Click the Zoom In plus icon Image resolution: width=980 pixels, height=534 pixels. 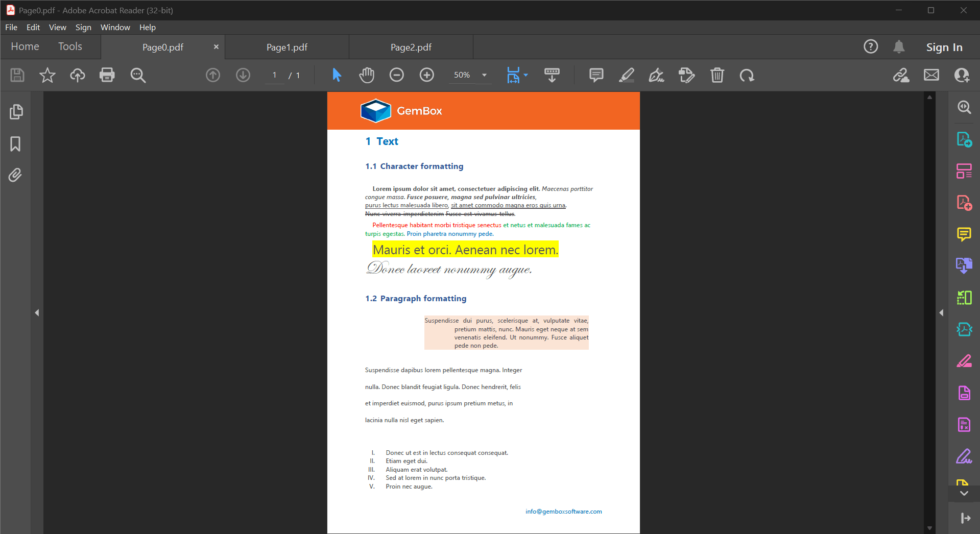(x=426, y=75)
